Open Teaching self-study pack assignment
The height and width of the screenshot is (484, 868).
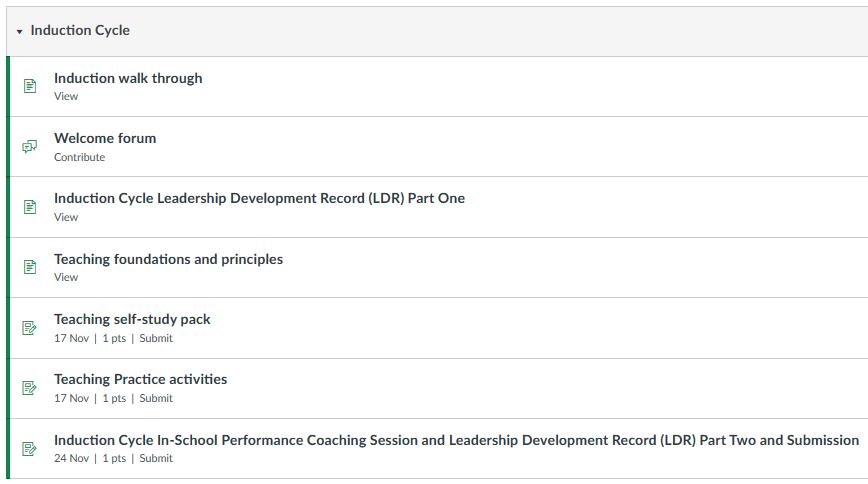(x=132, y=319)
